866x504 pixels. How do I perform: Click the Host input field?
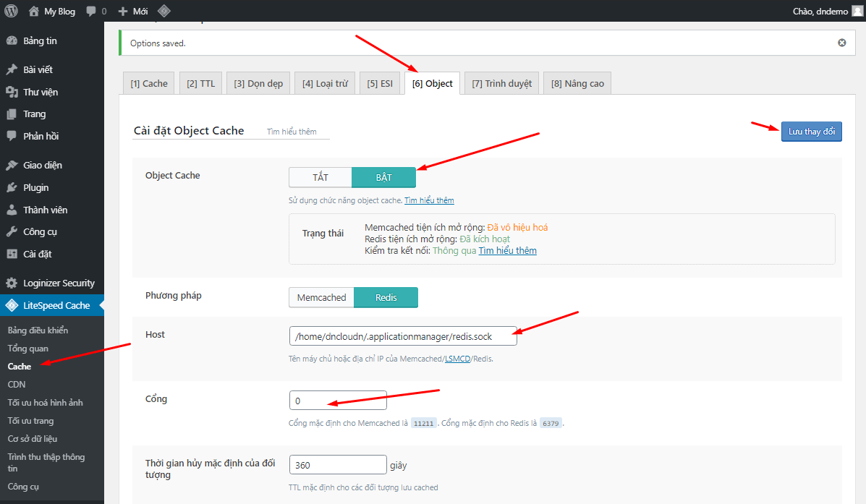403,336
